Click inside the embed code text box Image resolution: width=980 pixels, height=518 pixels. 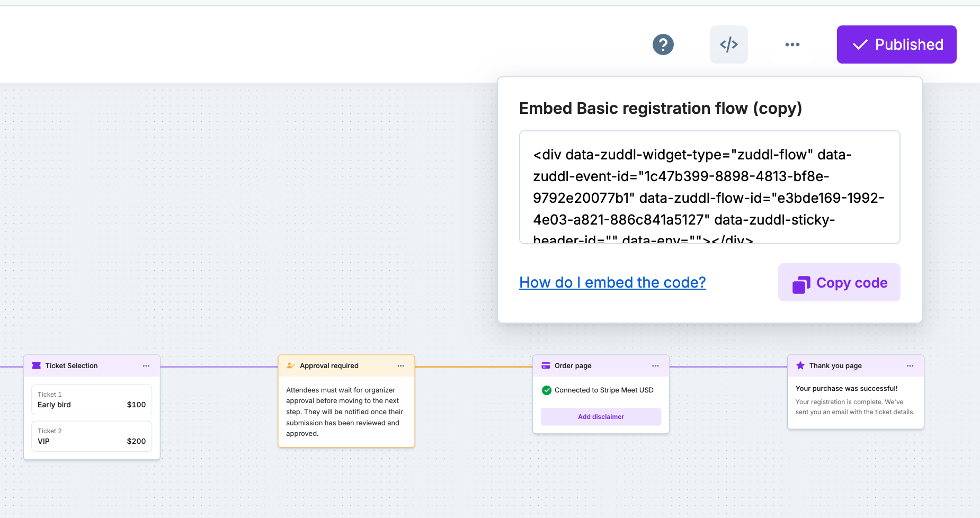point(709,187)
